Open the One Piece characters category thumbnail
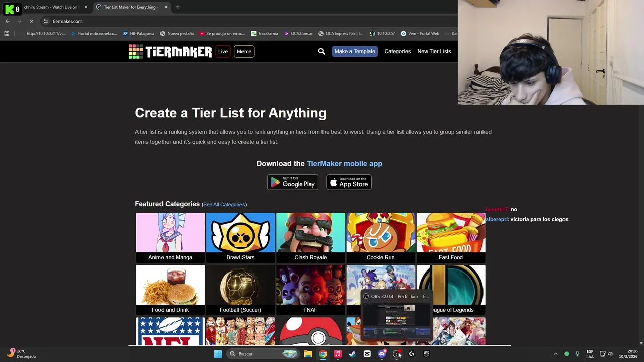Viewport: 644px width, 362px height. click(240, 331)
